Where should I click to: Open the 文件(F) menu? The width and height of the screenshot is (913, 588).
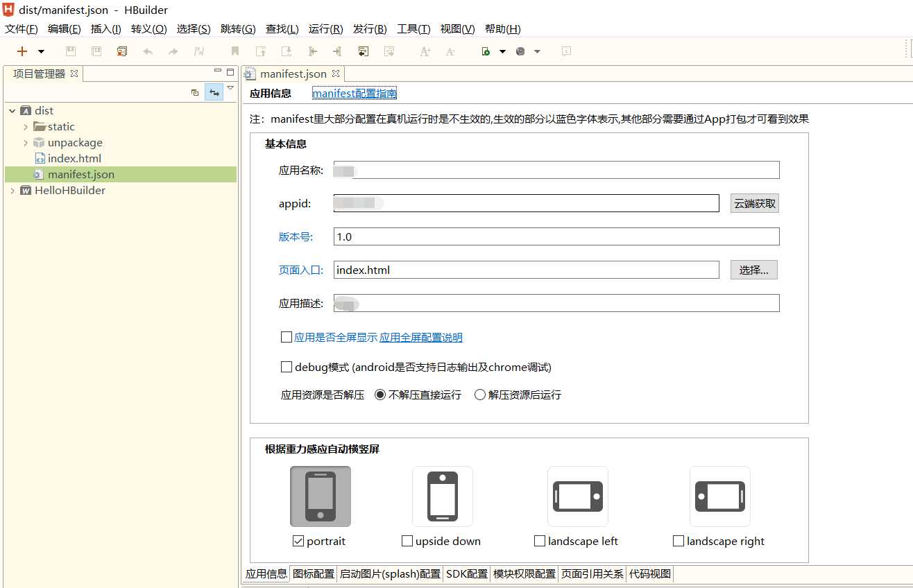[22, 29]
